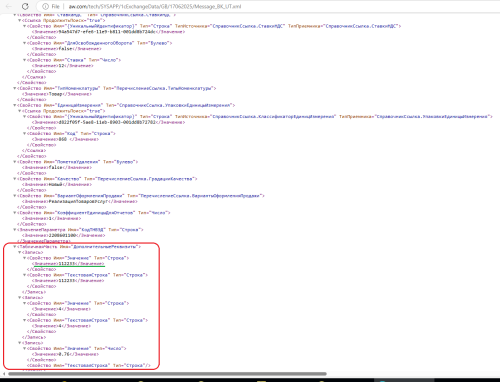Click the horizontal scrollbar thumb
Viewport: 500px width, 382px height.
click(x=167, y=374)
